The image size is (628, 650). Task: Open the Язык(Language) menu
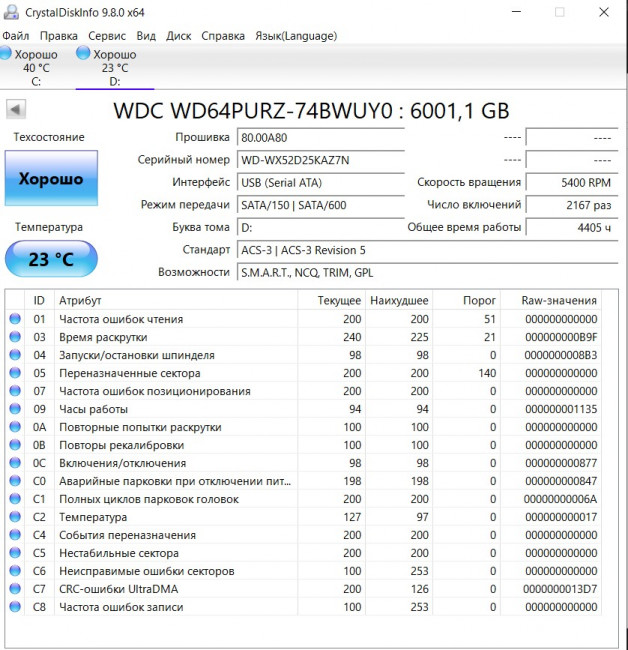pyautogui.click(x=296, y=36)
